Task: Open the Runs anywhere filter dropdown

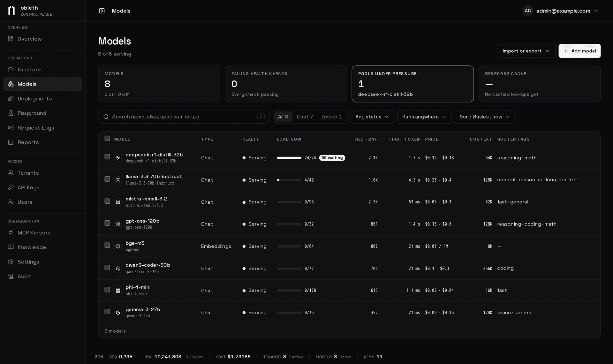Action: 424,117
